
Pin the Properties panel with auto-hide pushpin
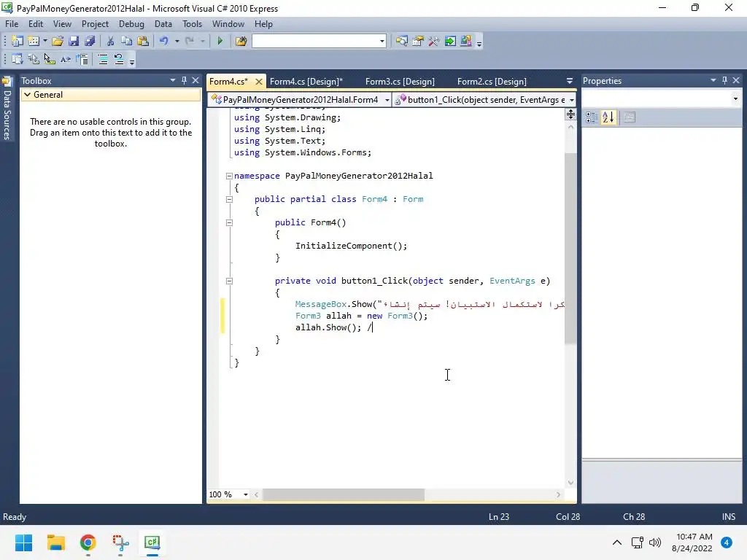coord(724,80)
